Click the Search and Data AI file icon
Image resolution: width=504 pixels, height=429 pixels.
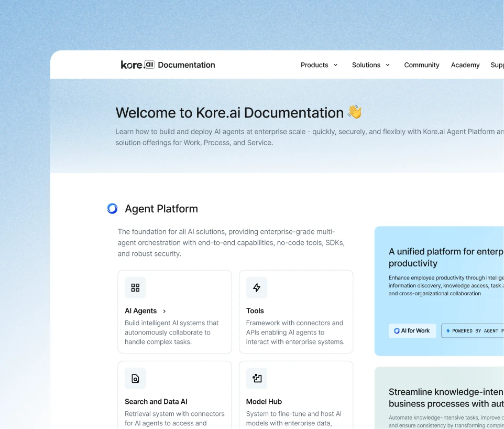click(135, 379)
